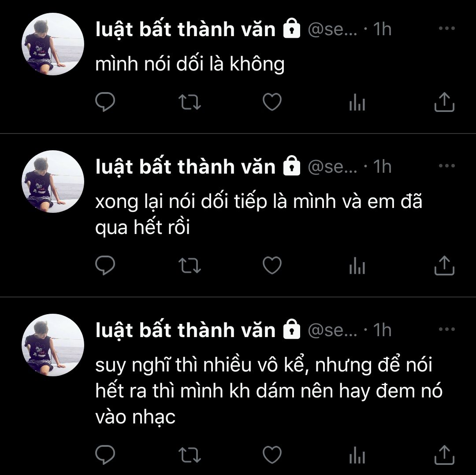Open the more-options menu on the second tweet
Screen dimensions: 476x475
click(447, 166)
